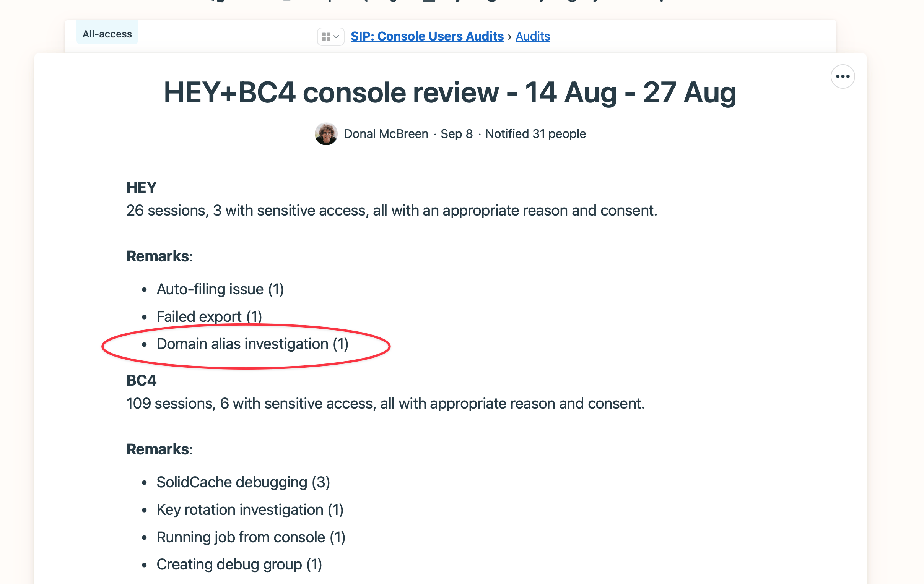The height and width of the screenshot is (584, 924).
Task: Select the Domain alias investigation bullet
Action: pyautogui.click(x=252, y=344)
